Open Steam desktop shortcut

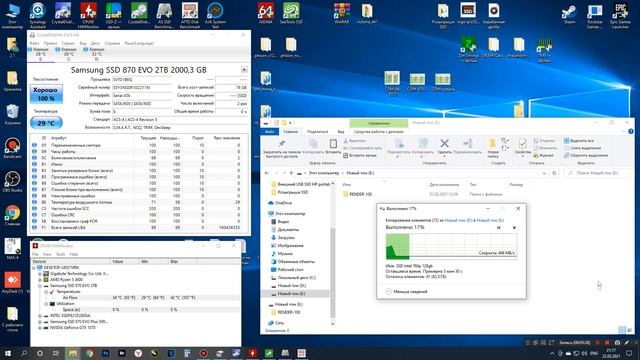point(569,14)
